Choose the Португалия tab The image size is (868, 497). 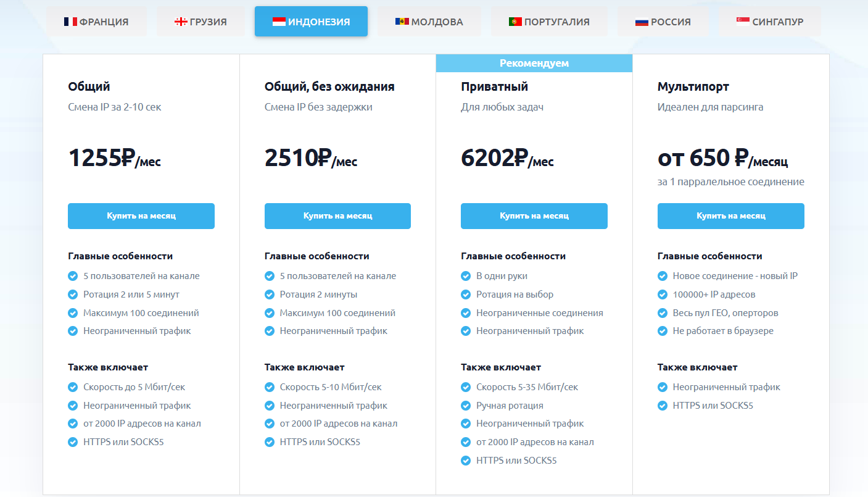[549, 22]
